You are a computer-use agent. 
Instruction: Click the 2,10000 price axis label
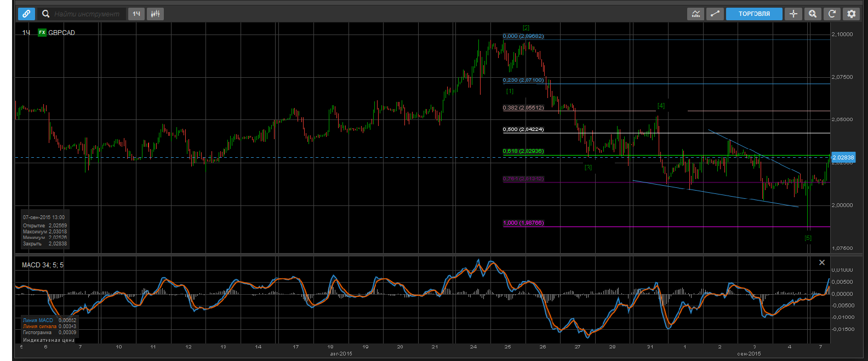click(x=842, y=34)
